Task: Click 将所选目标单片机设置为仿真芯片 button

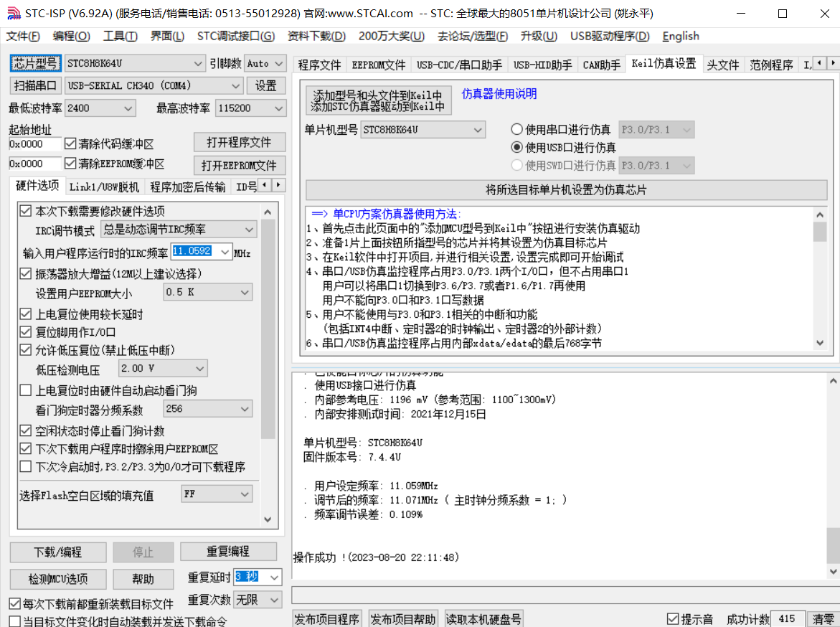Action: click(566, 189)
